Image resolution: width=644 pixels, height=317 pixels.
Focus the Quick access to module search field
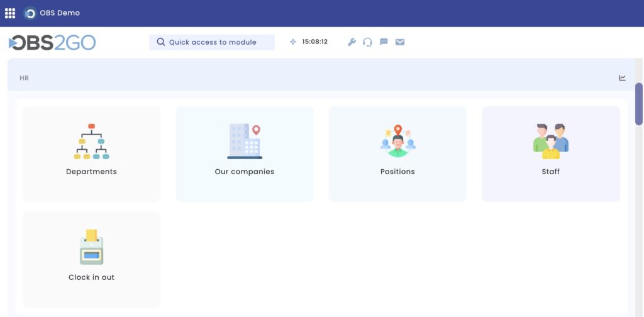212,42
